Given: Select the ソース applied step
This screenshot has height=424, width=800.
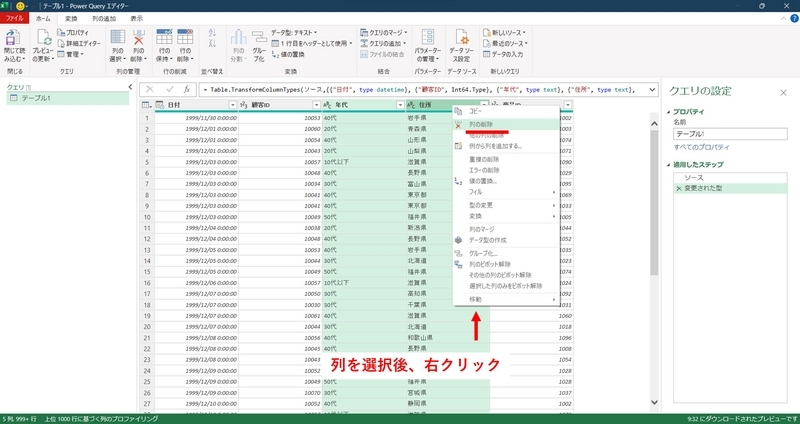Looking at the screenshot, I should point(730,178).
